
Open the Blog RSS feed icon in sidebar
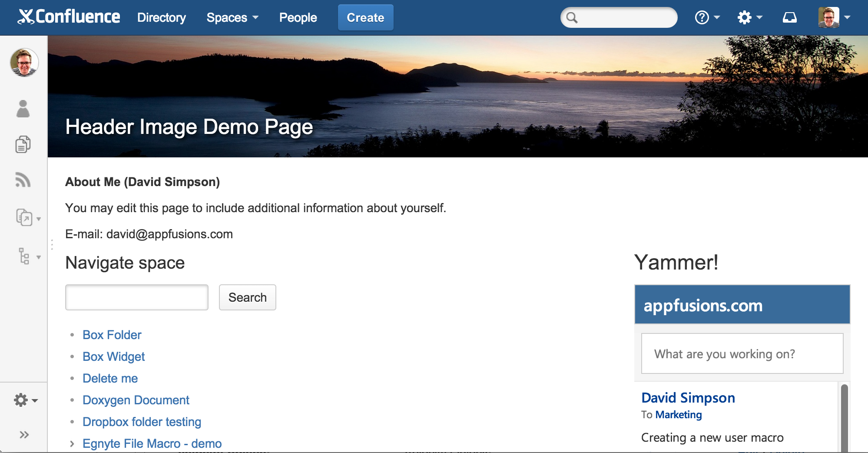click(x=23, y=180)
